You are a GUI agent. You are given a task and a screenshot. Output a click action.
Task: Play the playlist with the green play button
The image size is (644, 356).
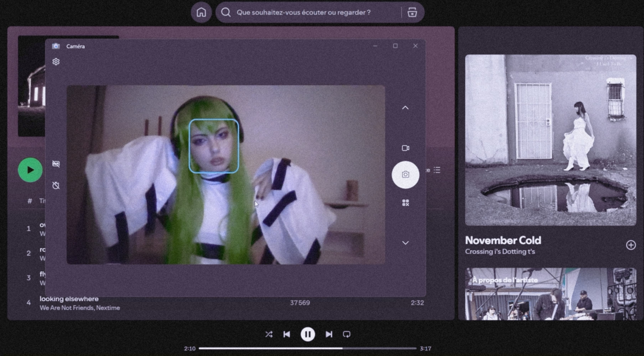30,170
